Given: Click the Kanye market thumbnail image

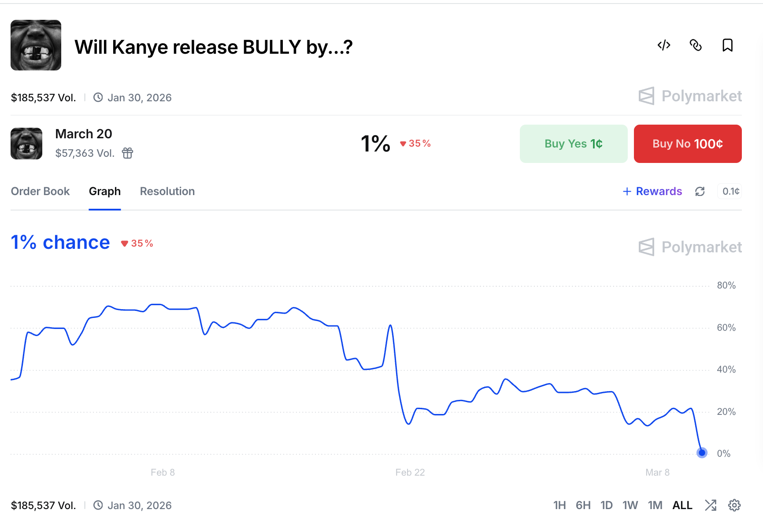Looking at the screenshot, I should coord(36,45).
